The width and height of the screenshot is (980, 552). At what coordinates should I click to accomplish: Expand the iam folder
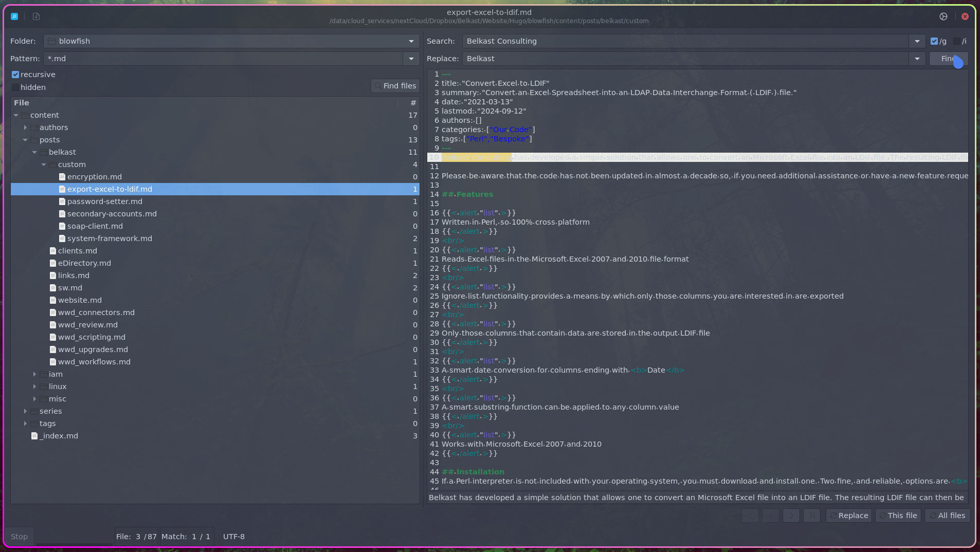coord(34,374)
